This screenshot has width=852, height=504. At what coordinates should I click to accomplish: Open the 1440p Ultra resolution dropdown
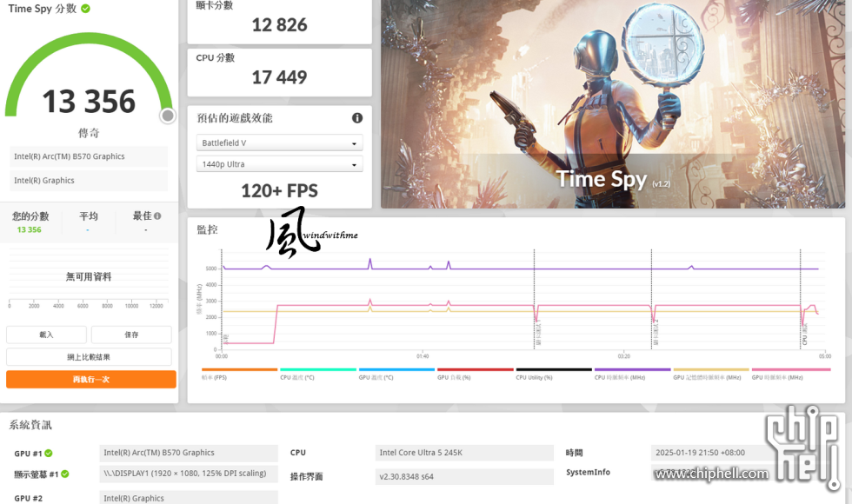[279, 164]
